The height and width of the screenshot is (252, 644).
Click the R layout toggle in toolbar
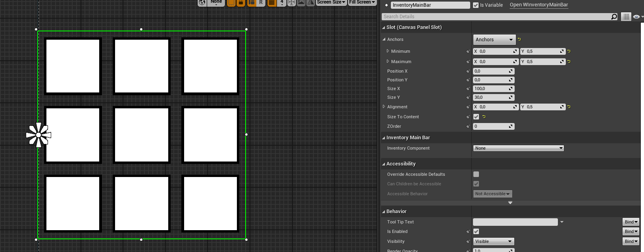coord(261,2)
